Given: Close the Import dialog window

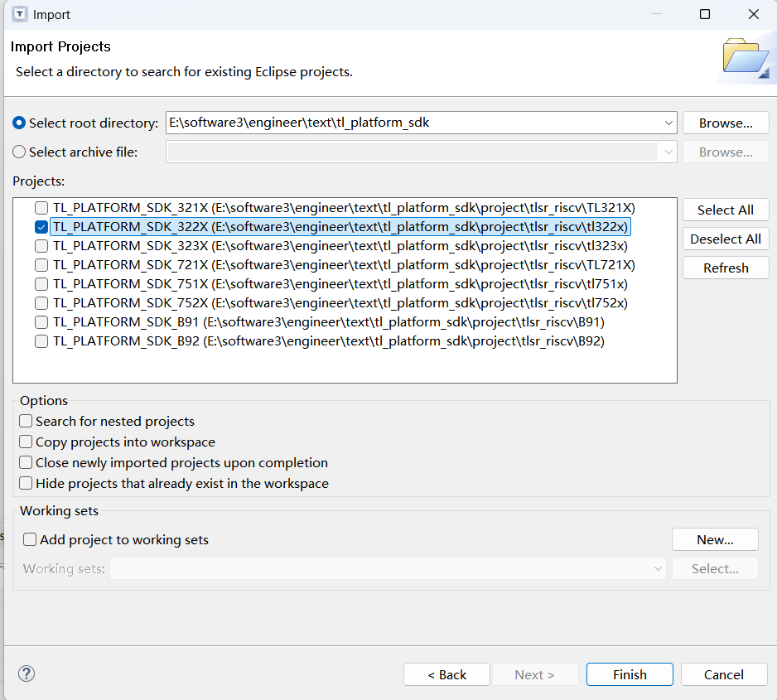Looking at the screenshot, I should click(753, 14).
